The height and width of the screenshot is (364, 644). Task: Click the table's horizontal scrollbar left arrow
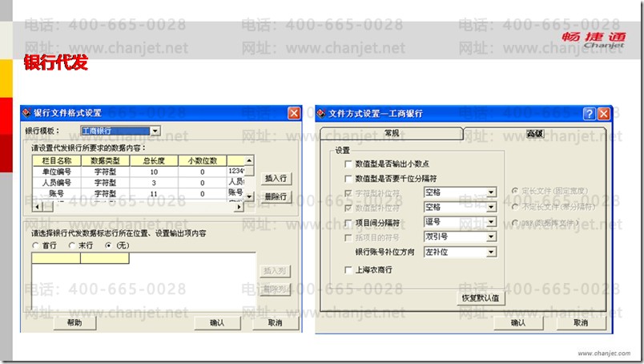pos(37,207)
